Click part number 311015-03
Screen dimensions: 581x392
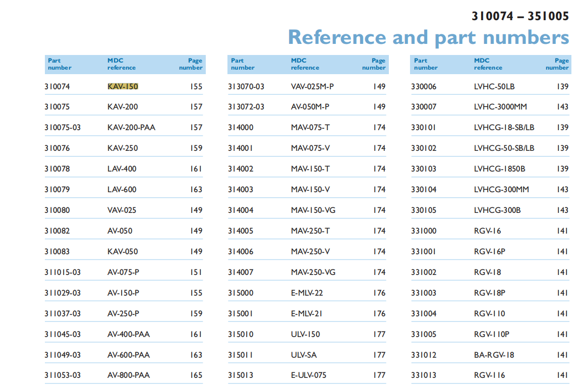pyautogui.click(x=62, y=272)
